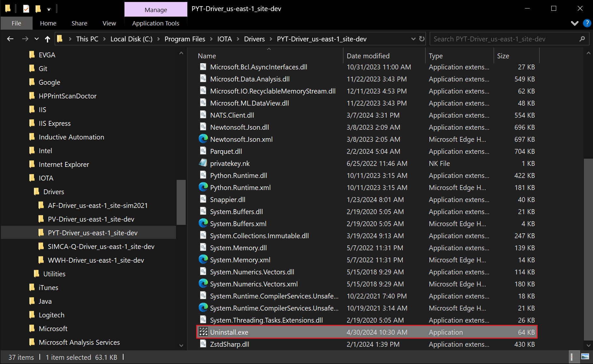Click the file list scrollbar up arrow
The width and height of the screenshot is (593, 364).
(588, 53)
